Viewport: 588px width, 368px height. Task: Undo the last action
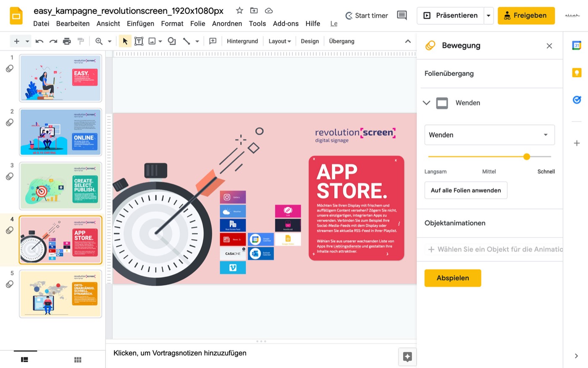39,41
